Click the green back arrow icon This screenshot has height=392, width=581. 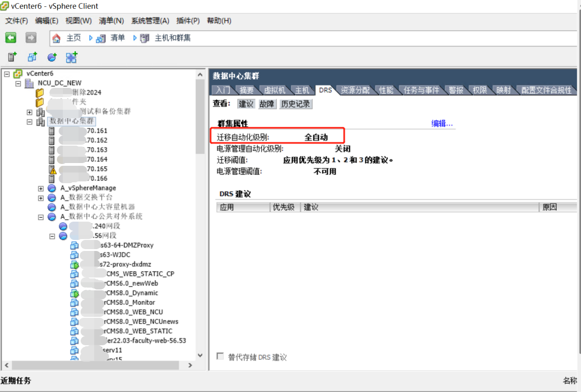(11, 38)
